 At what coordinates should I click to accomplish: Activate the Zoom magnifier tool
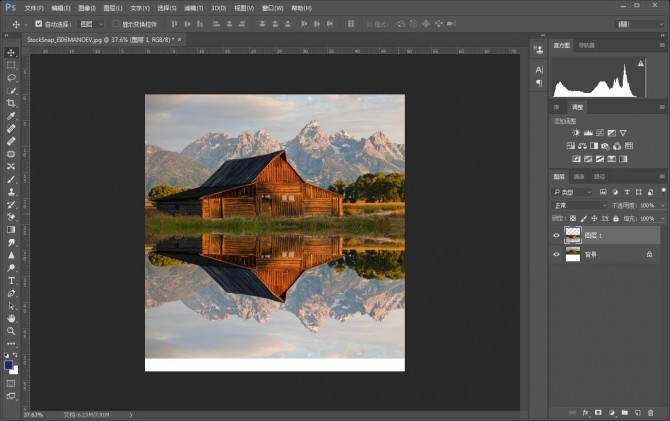11,331
